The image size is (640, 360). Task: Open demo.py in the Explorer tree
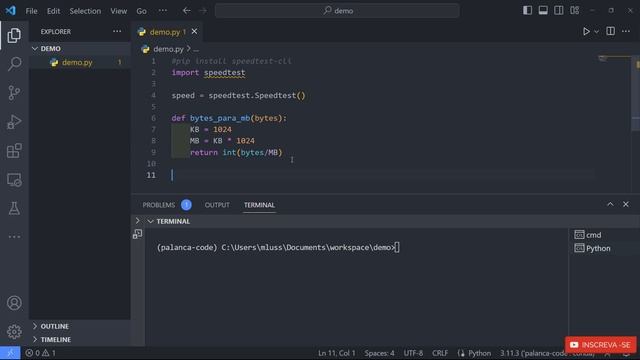tap(77, 62)
